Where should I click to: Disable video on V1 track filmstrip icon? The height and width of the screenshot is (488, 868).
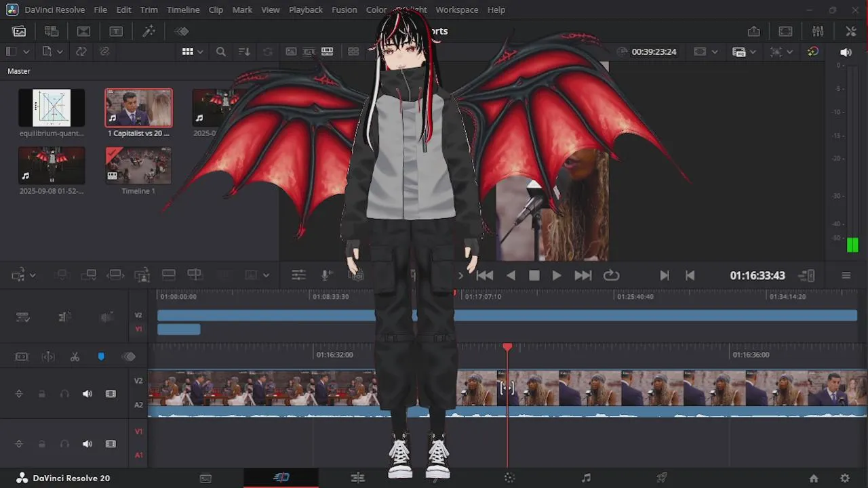(111, 444)
